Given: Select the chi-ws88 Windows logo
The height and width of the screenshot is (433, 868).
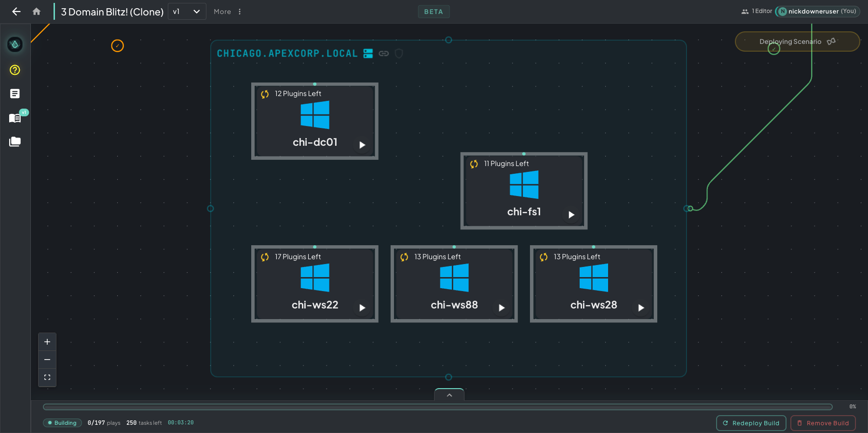Looking at the screenshot, I should 454,278.
